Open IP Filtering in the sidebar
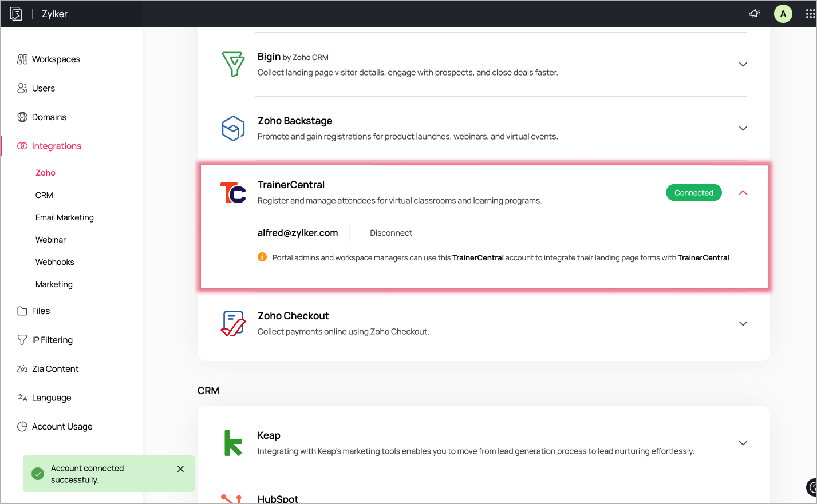The height and width of the screenshot is (504, 817). pyautogui.click(x=52, y=340)
